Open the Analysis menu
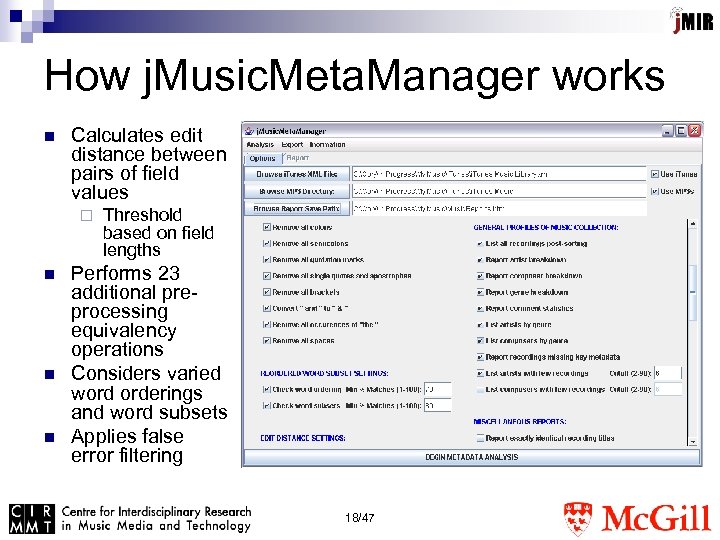 [260, 145]
